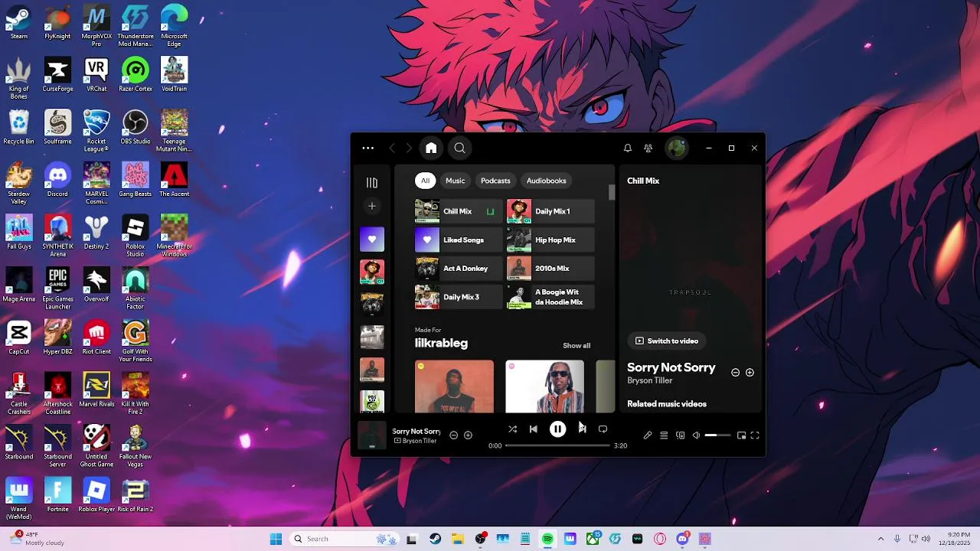
Task: Select the Audiobooks filter chip
Action: pos(546,181)
